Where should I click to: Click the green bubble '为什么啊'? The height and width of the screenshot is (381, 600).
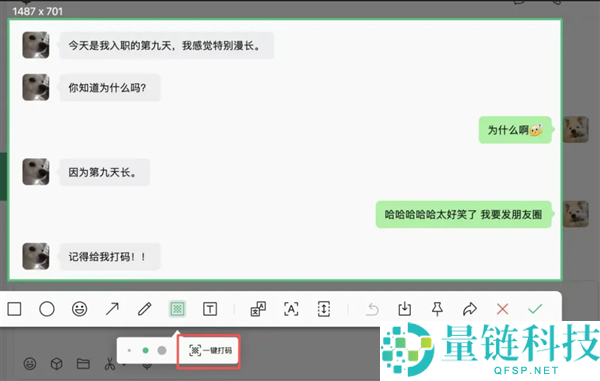[x=515, y=130]
